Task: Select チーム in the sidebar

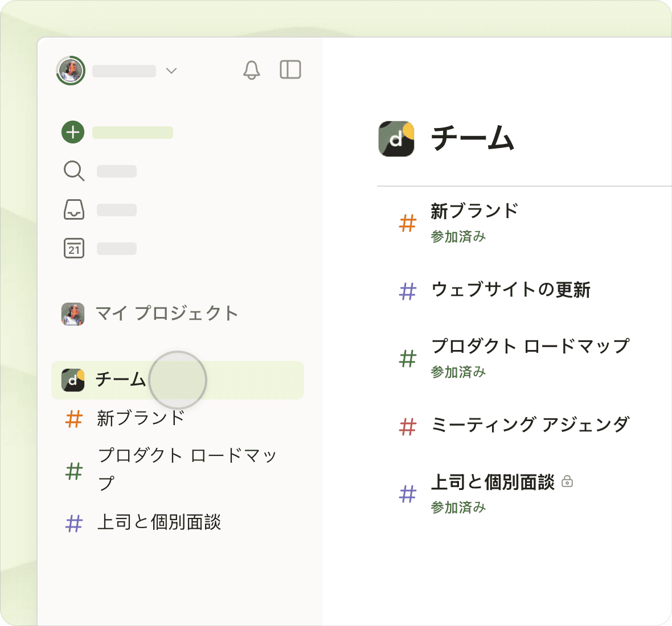Action: tap(120, 380)
